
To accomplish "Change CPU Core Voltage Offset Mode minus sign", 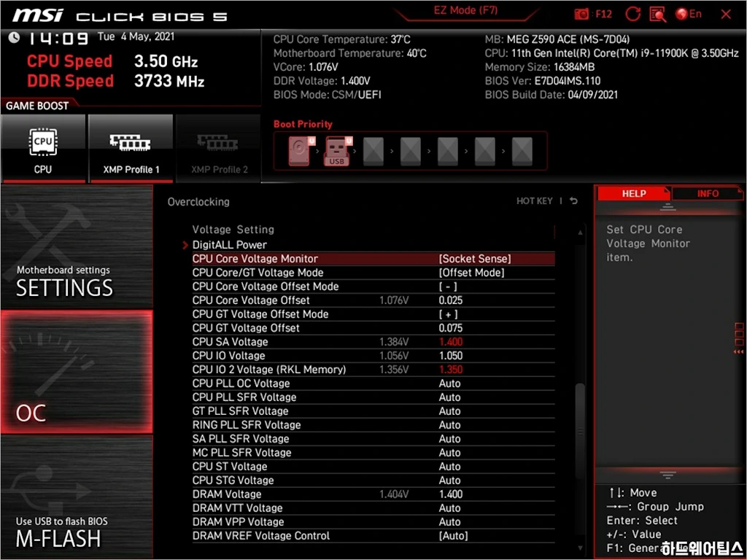I will coord(448,286).
